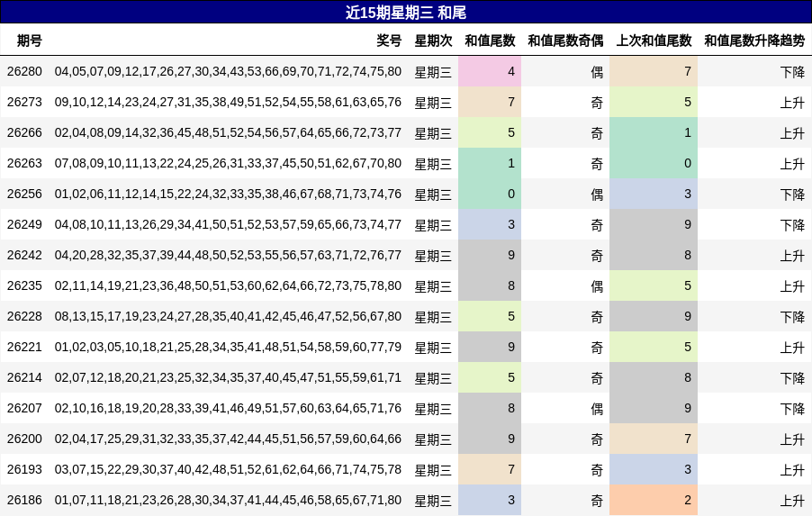Select issue number 26263
The height and width of the screenshot is (516, 812).
[24, 163]
